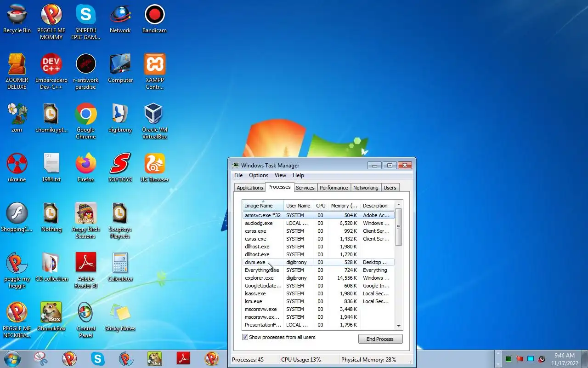Viewport: 588px width, 368px height.
Task: Sort processes by Description column header
Action: coord(377,206)
